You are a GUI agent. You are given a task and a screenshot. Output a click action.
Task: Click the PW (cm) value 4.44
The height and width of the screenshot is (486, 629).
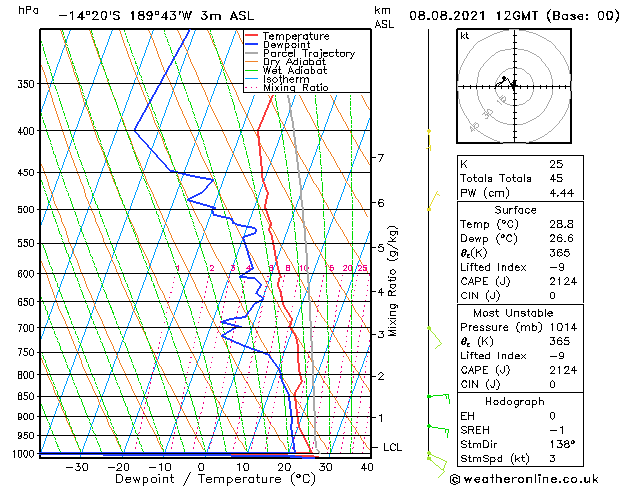pyautogui.click(x=562, y=193)
